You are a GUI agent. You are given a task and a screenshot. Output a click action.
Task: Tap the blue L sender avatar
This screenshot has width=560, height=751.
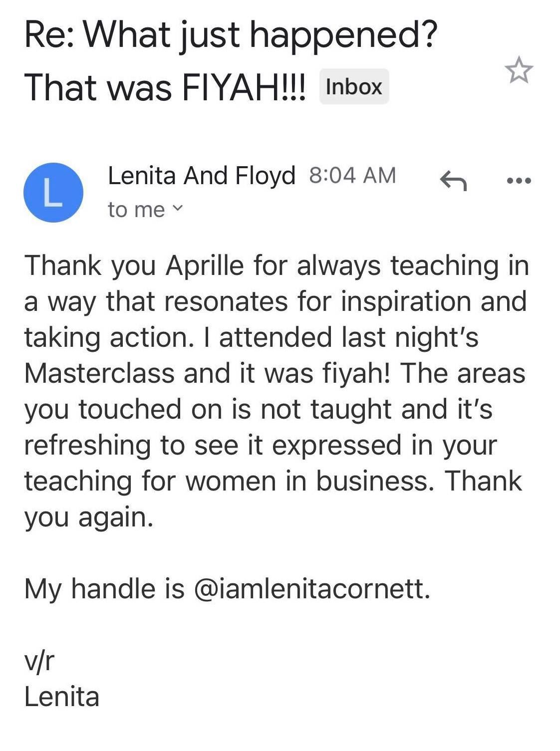[53, 193]
